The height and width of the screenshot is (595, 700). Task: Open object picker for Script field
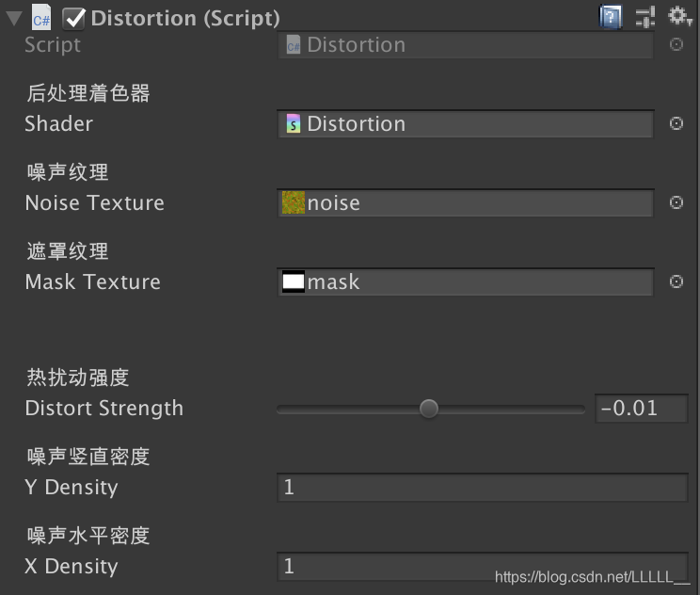pyautogui.click(x=676, y=44)
